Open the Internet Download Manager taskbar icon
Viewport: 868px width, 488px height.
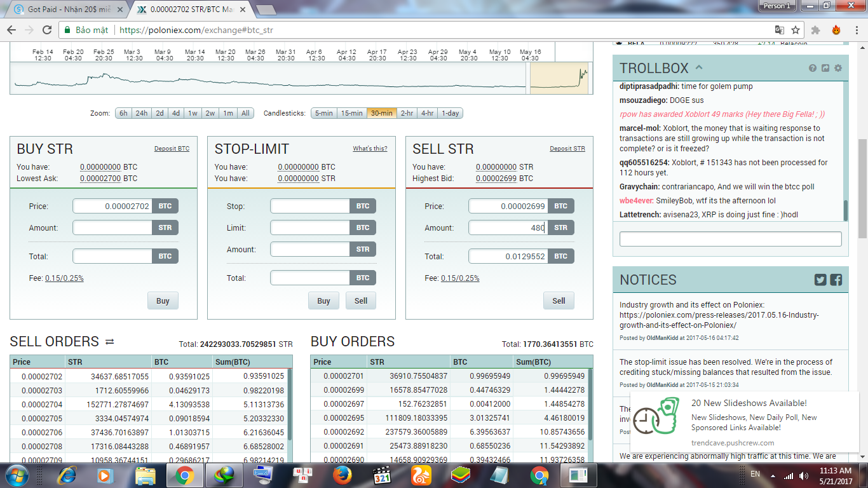pyautogui.click(x=224, y=475)
